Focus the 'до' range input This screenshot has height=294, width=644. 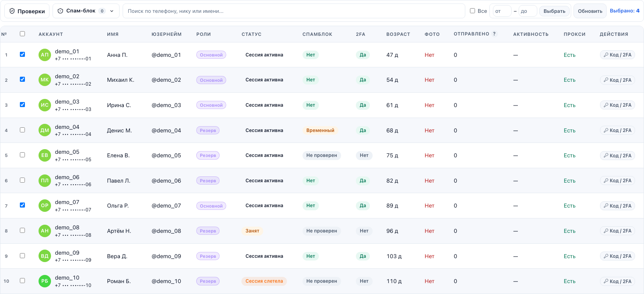528,11
